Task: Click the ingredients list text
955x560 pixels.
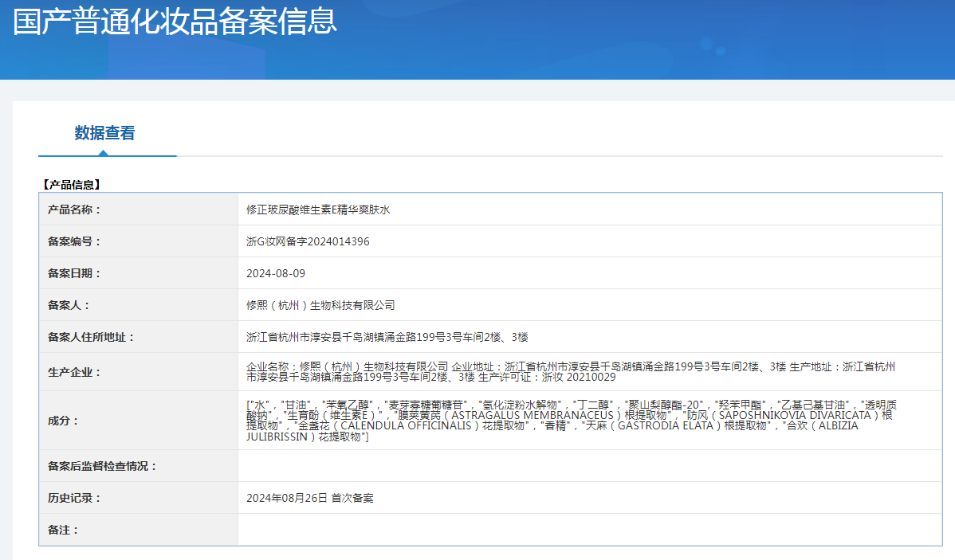Action: pos(570,421)
